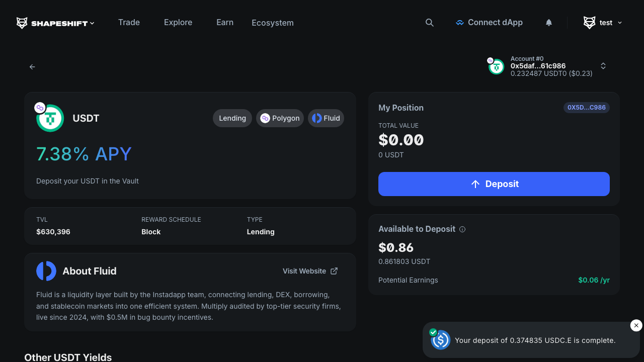The image size is (644, 362).
Task: Click the external link icon by Visit Website
Action: [x=334, y=270]
